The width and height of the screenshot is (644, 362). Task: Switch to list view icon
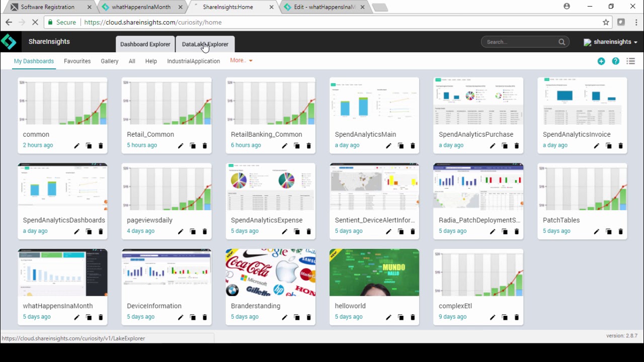tap(630, 61)
